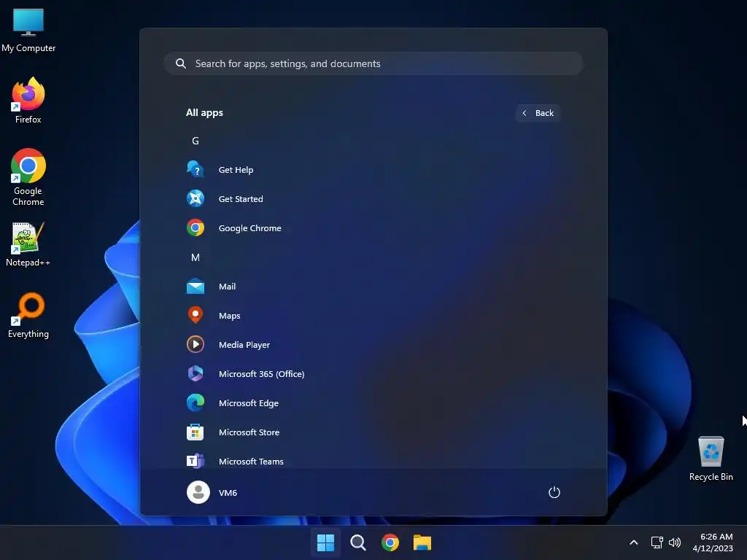Click the volume speaker icon in tray
This screenshot has width=747, height=560.
click(x=675, y=542)
